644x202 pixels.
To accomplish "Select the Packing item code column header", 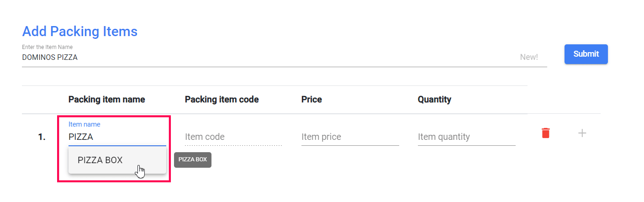I will (x=222, y=100).
